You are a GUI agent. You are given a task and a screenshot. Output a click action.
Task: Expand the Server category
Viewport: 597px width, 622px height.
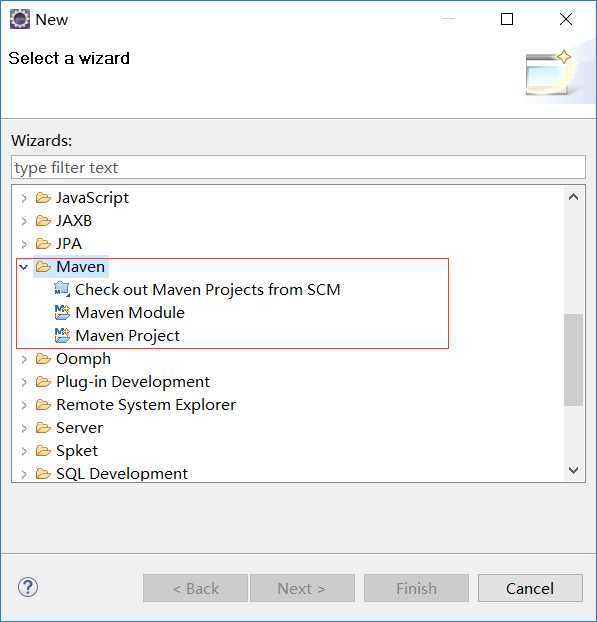point(24,428)
